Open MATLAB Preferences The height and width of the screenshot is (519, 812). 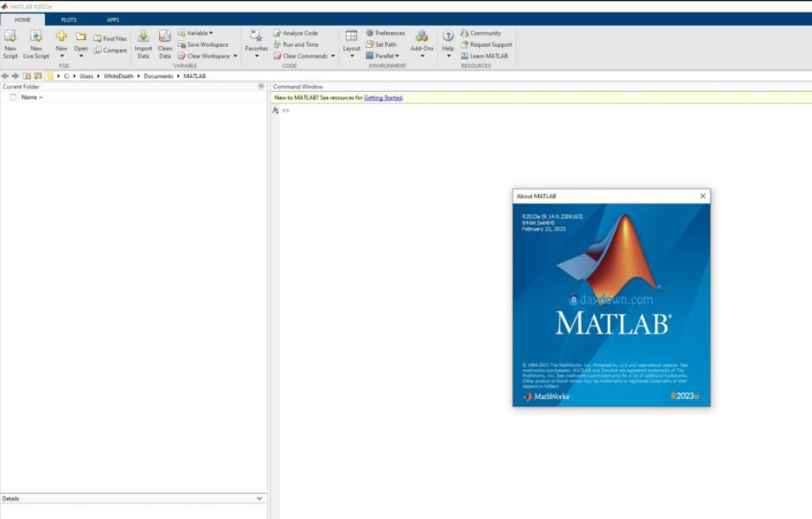pyautogui.click(x=385, y=33)
